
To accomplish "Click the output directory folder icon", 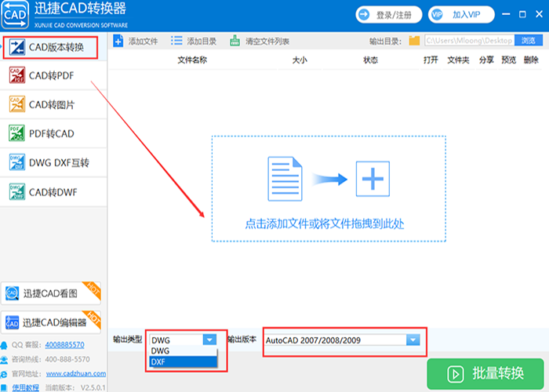I will click(414, 41).
